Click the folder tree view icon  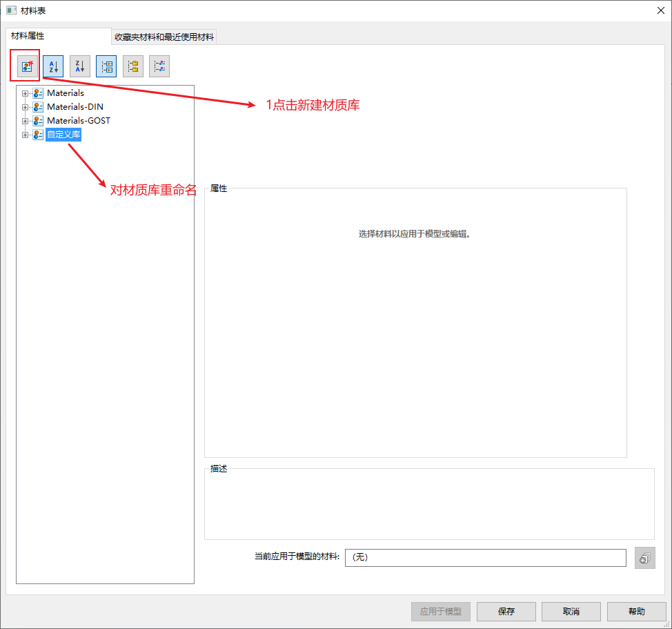click(x=133, y=66)
